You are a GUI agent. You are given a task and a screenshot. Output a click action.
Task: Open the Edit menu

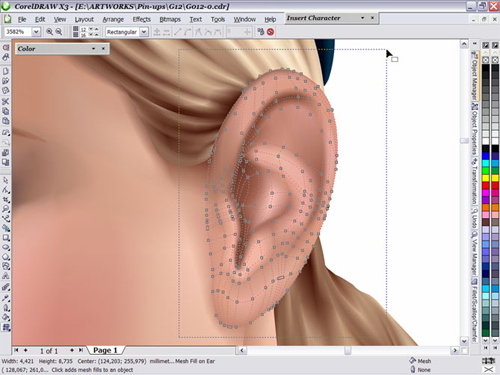pos(40,19)
